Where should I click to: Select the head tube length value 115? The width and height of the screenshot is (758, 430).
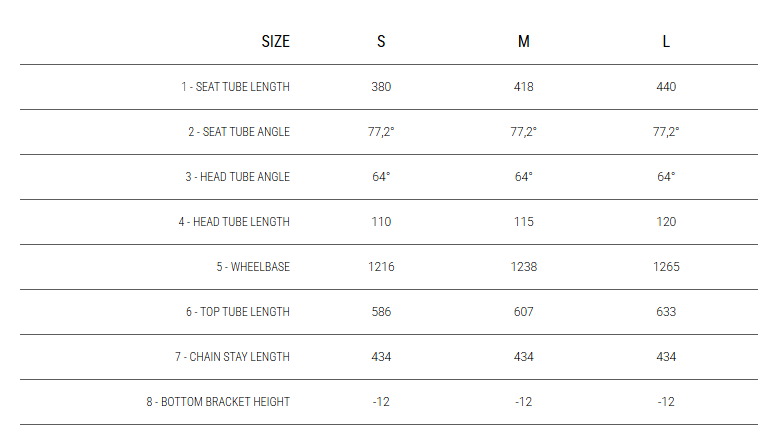point(523,222)
